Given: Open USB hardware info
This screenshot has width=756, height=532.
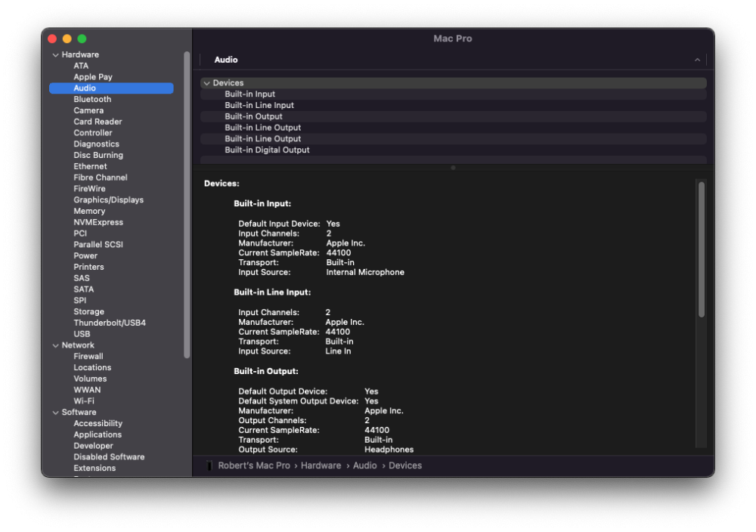Looking at the screenshot, I should tap(82, 334).
